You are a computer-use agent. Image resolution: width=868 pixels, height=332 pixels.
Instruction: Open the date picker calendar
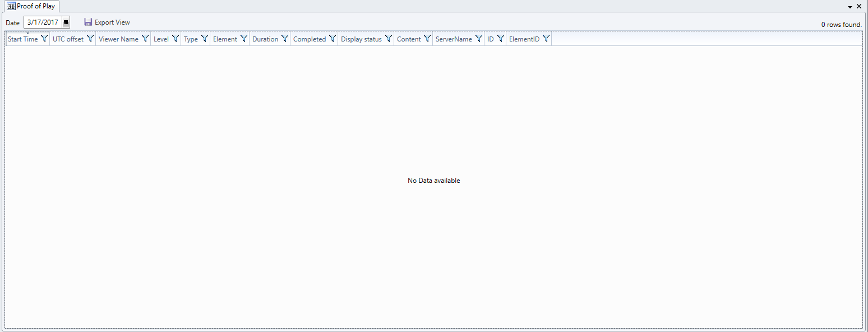(66, 22)
